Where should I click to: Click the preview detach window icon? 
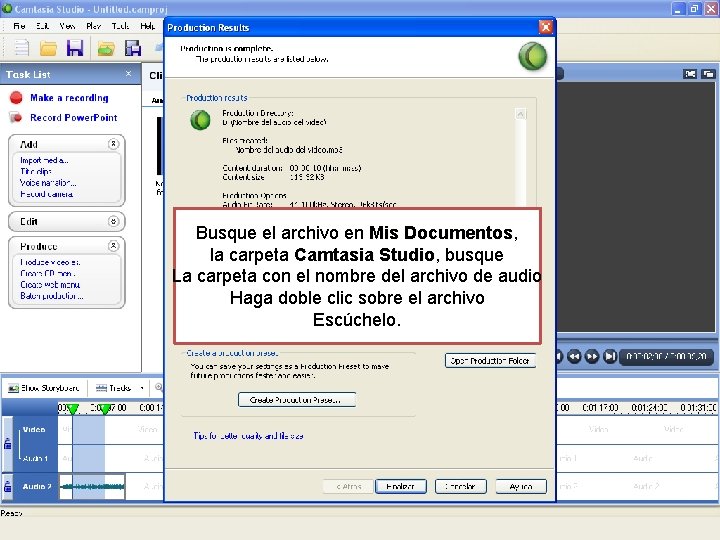[709, 74]
